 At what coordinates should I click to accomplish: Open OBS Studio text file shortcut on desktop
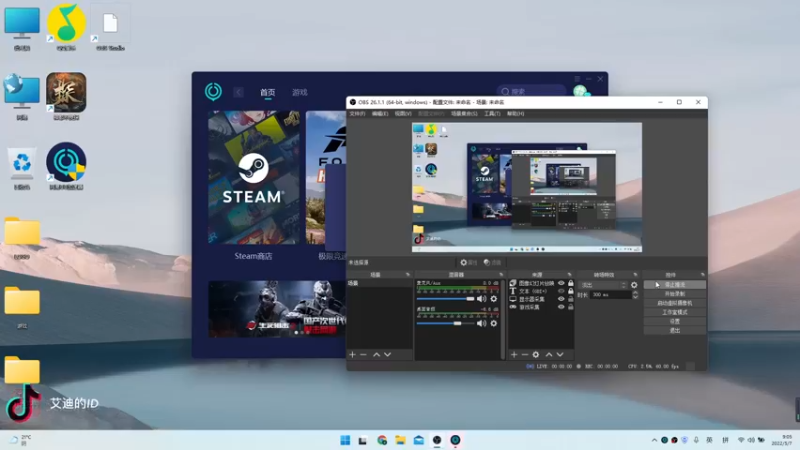coord(110,28)
